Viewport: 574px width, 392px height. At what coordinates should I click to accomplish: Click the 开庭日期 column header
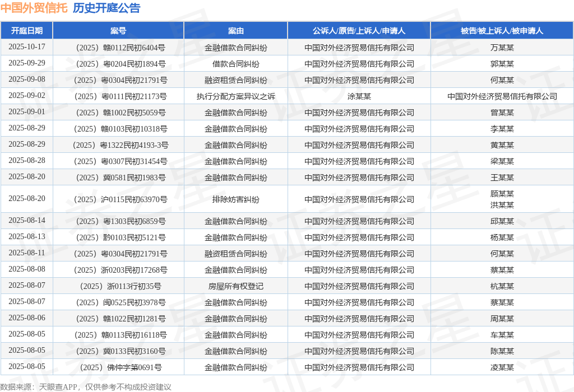pyautogui.click(x=27, y=31)
